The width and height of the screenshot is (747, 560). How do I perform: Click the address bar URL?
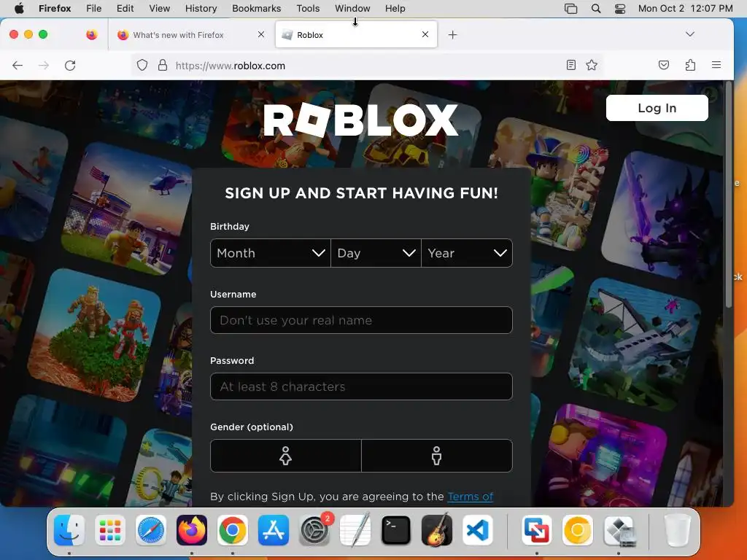(230, 66)
